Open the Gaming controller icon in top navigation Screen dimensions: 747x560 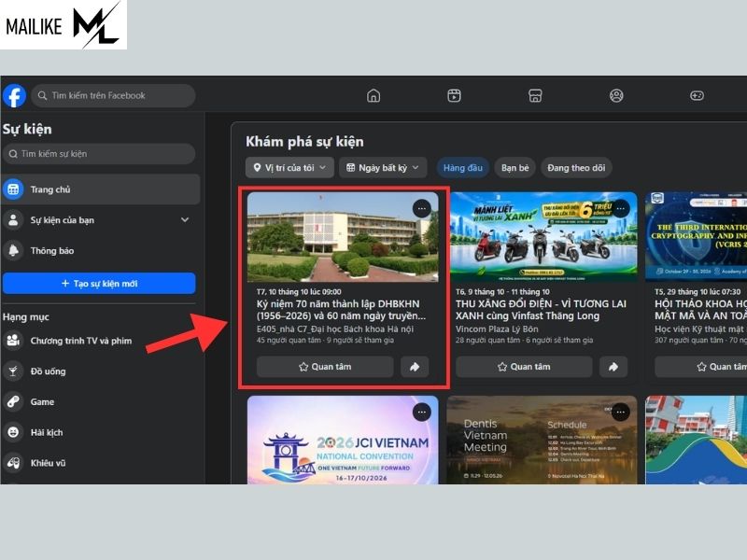pos(697,96)
